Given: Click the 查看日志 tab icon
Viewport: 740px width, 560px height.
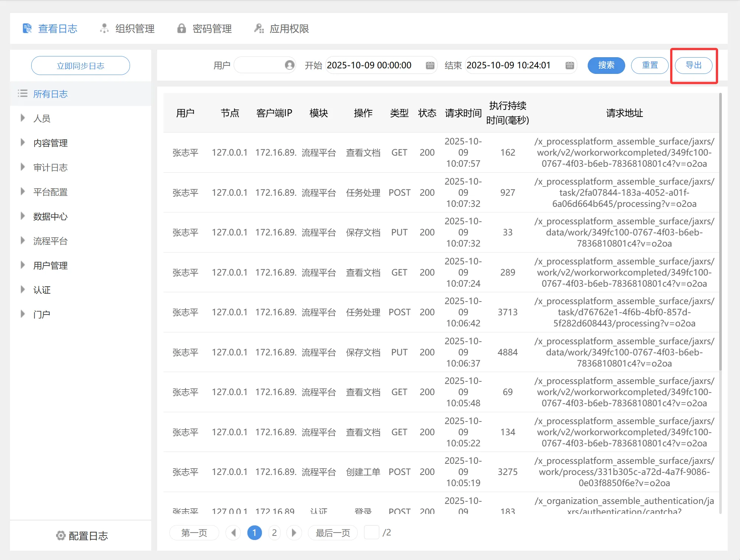Looking at the screenshot, I should 27,29.
